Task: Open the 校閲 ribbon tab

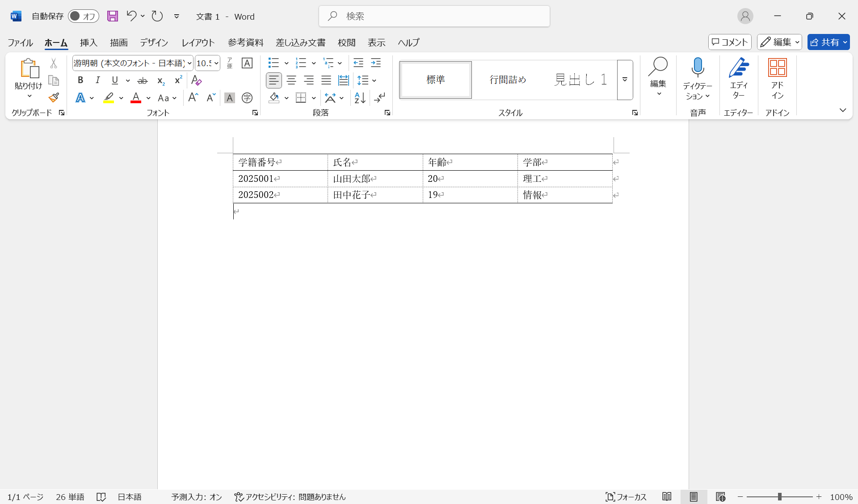Action: [346, 42]
